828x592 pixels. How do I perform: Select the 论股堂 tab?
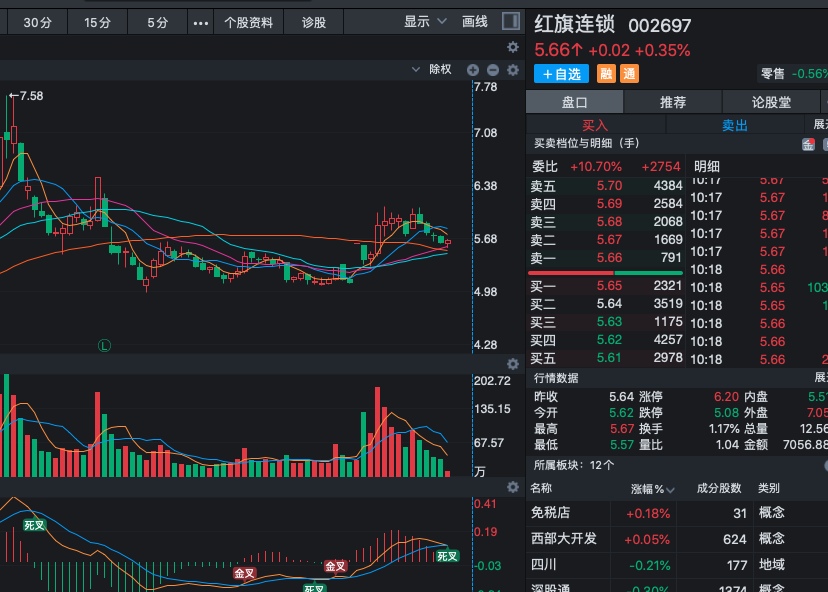(x=771, y=102)
